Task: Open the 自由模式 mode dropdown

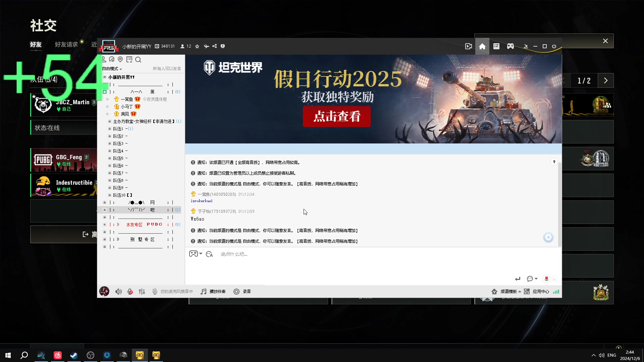Action: tap(111, 69)
